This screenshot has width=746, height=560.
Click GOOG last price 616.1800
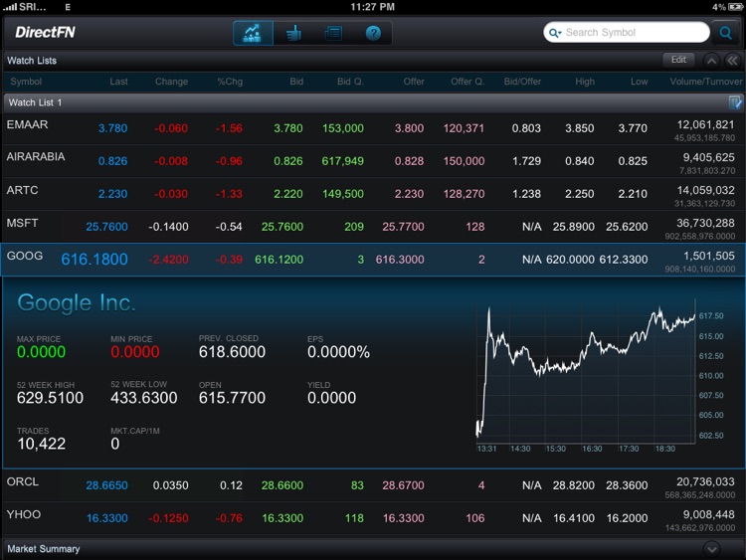tap(94, 260)
